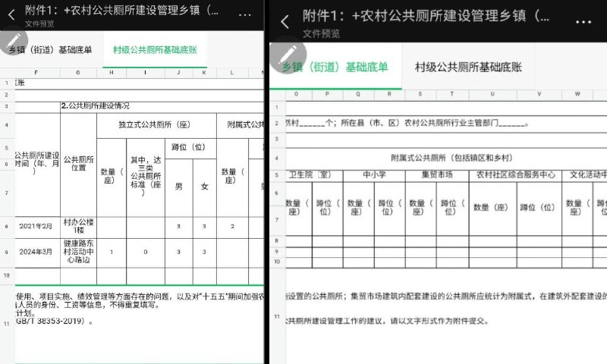This screenshot has width=607, height=364.
Task: Select column L header in left sheet
Action: coord(232,73)
